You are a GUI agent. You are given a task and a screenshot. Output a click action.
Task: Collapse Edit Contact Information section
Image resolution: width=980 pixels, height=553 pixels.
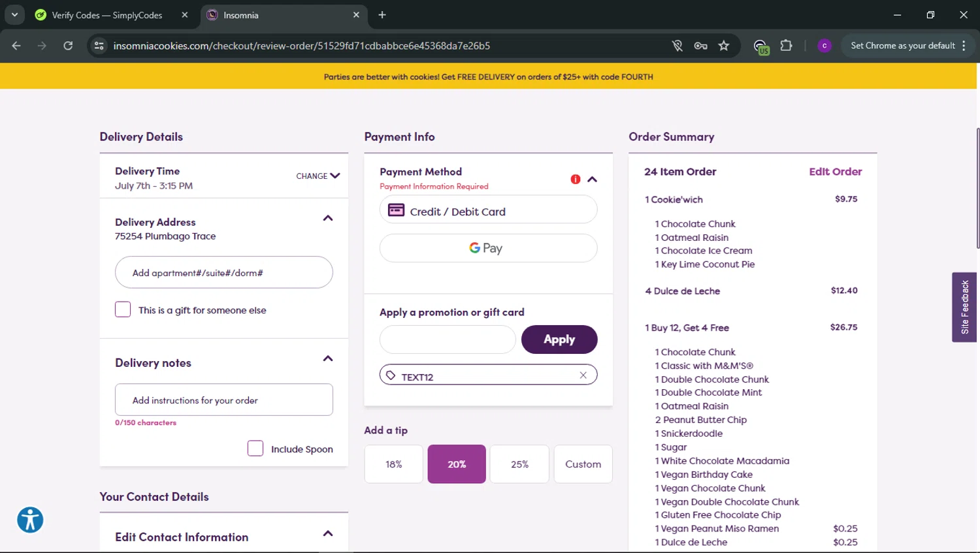(x=328, y=533)
